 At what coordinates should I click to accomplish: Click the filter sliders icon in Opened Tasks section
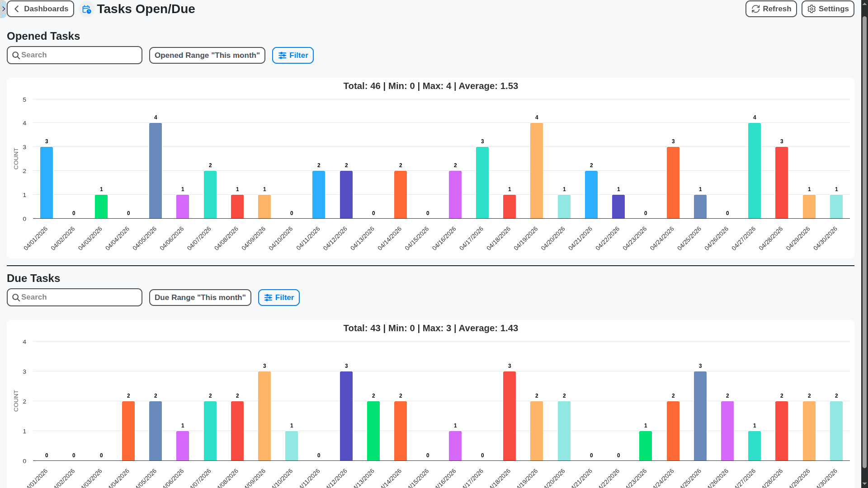tap(282, 55)
